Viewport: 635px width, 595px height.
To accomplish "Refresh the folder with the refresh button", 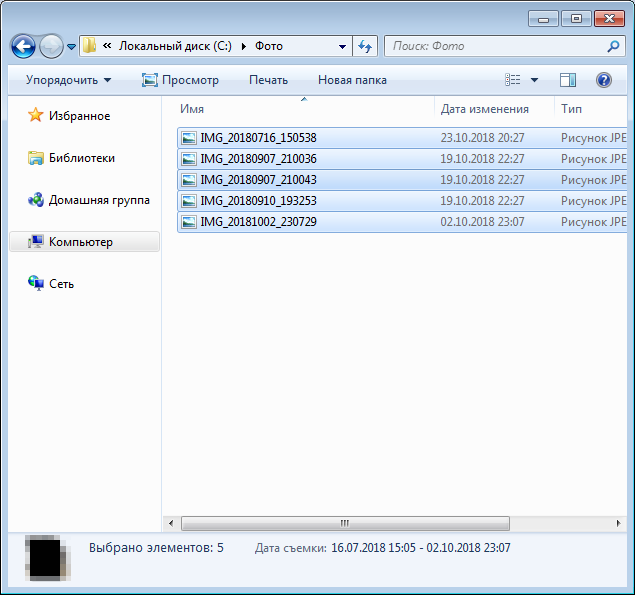I will pos(365,46).
